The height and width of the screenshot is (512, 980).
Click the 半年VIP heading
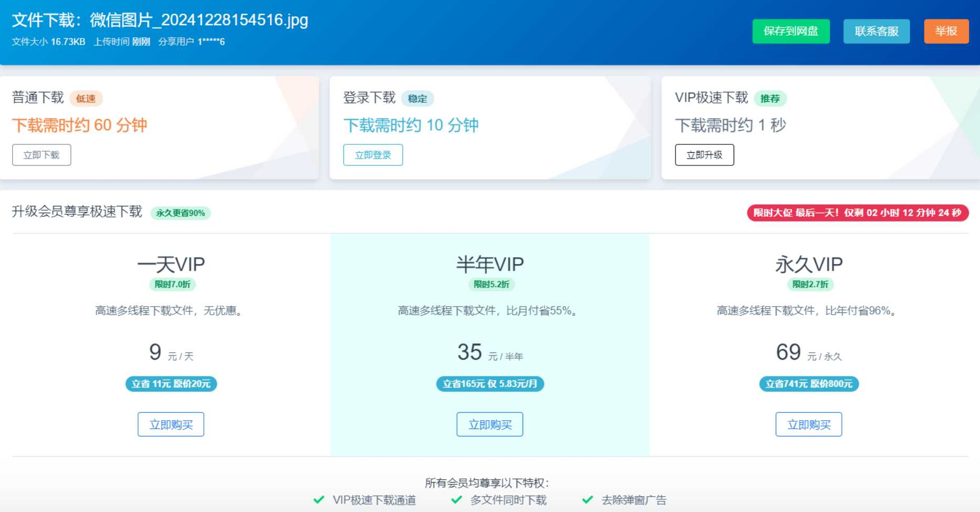click(x=490, y=264)
